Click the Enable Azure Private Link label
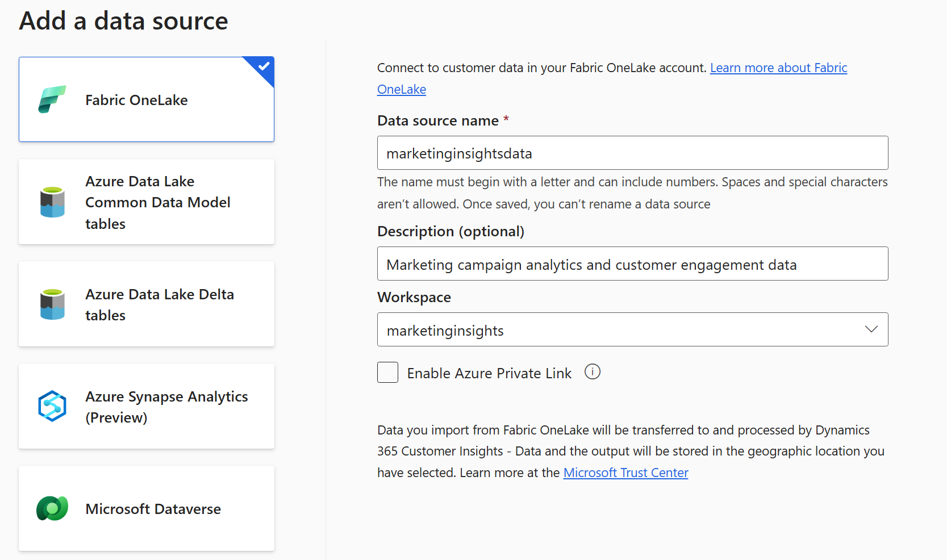This screenshot has height=560, width=947. pyautogui.click(x=489, y=373)
